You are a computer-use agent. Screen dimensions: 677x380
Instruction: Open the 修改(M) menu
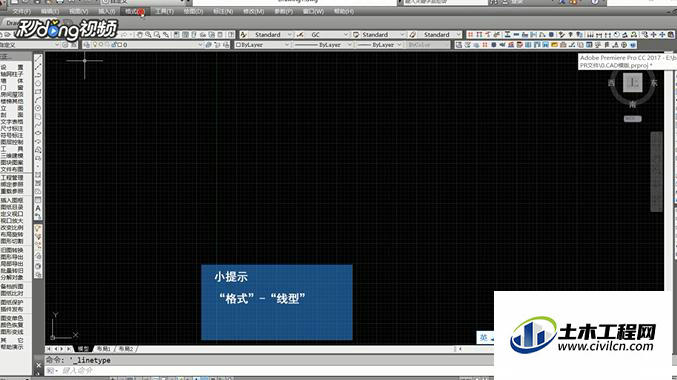253,11
